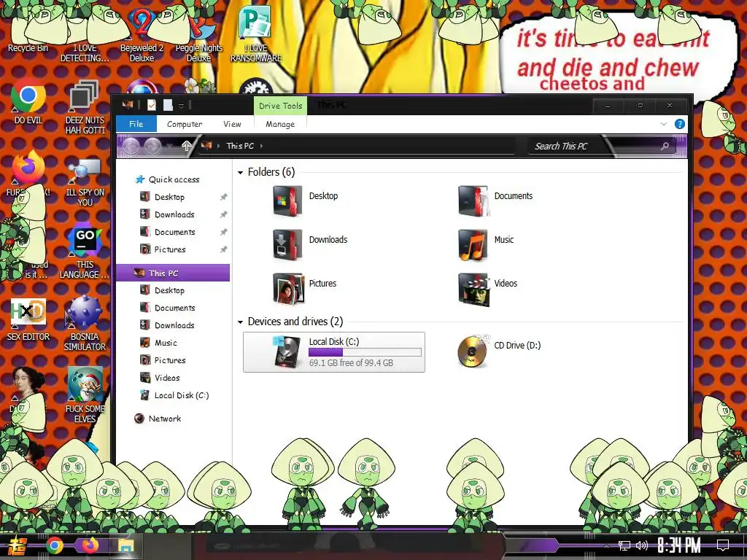This screenshot has height=560, width=747.
Task: Click the search magnifier icon
Action: coord(665,146)
